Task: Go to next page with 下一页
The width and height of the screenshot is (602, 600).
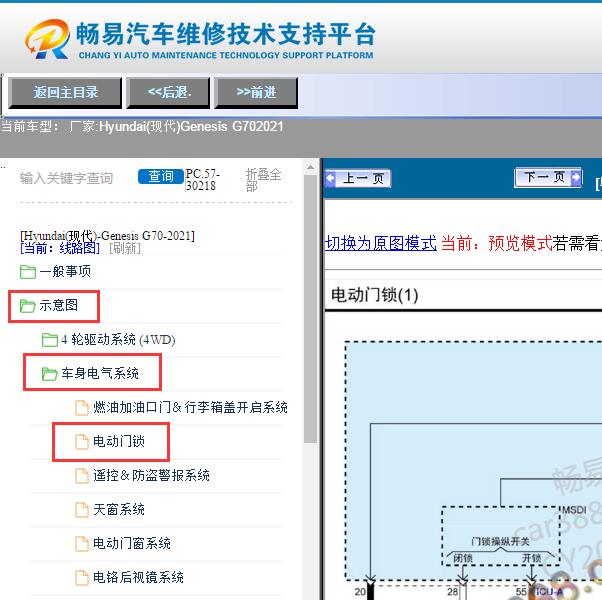Action: pyautogui.click(x=548, y=178)
